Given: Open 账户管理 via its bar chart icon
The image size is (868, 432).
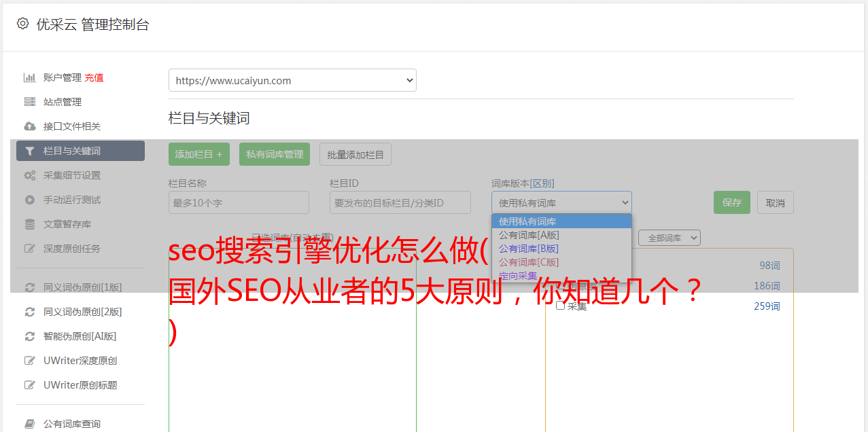Looking at the screenshot, I should [x=29, y=77].
